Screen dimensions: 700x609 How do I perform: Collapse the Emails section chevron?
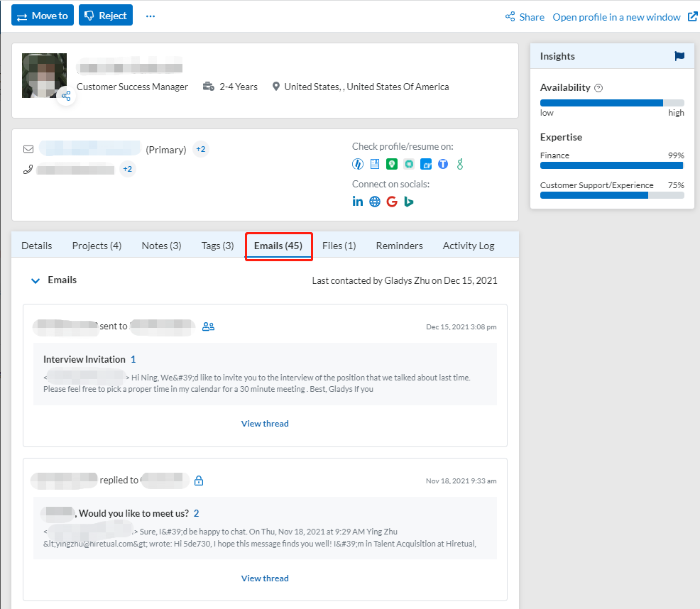[x=35, y=280]
